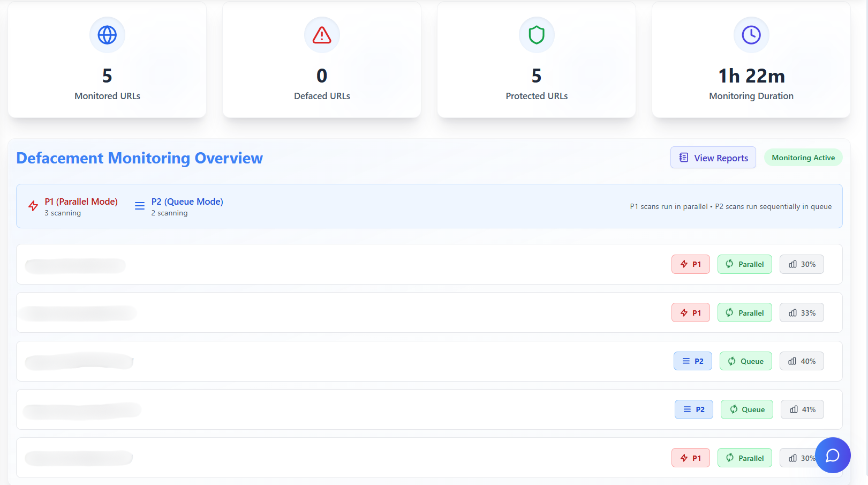Click the Parallel badge in the second row
This screenshot has width=868, height=485.
point(744,313)
